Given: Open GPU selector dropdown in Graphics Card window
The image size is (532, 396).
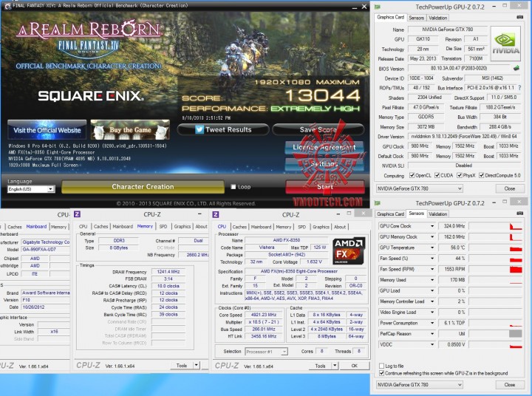Looking at the screenshot, I should point(420,188).
